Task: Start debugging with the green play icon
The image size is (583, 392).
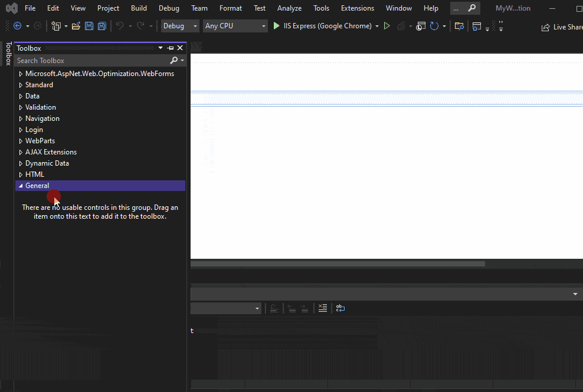Action: pyautogui.click(x=276, y=25)
